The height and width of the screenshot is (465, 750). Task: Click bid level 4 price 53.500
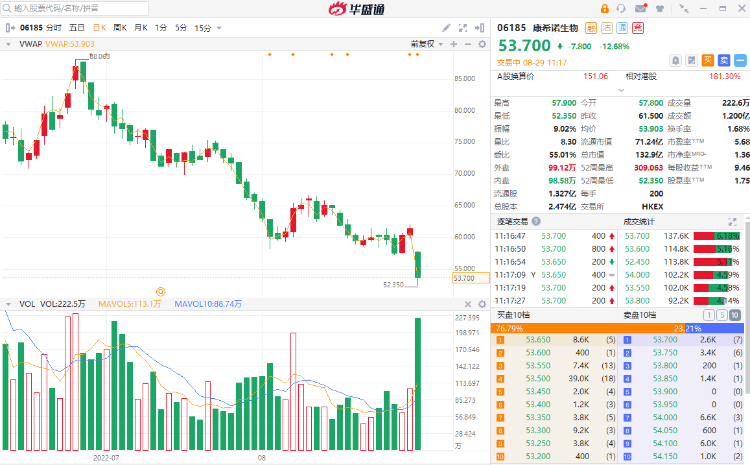[x=538, y=378]
